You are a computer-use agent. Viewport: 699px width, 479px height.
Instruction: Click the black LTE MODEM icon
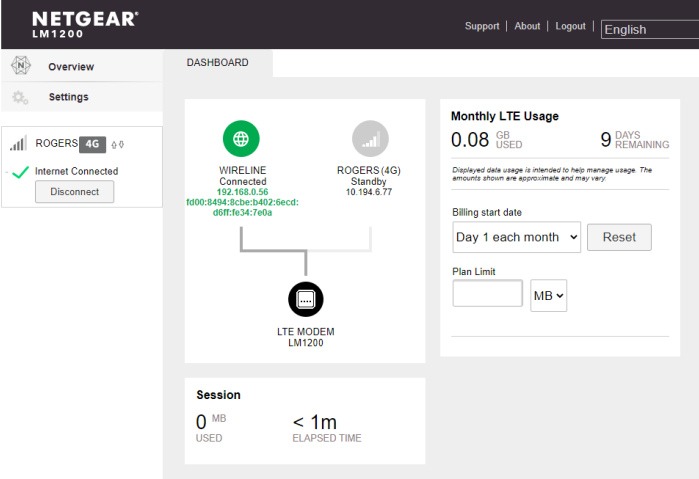click(306, 299)
